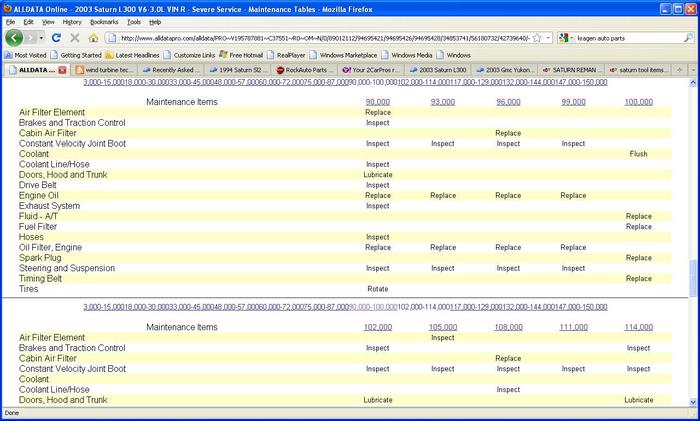
Task: Switch to the RockAuto Parts tab
Action: (x=306, y=70)
